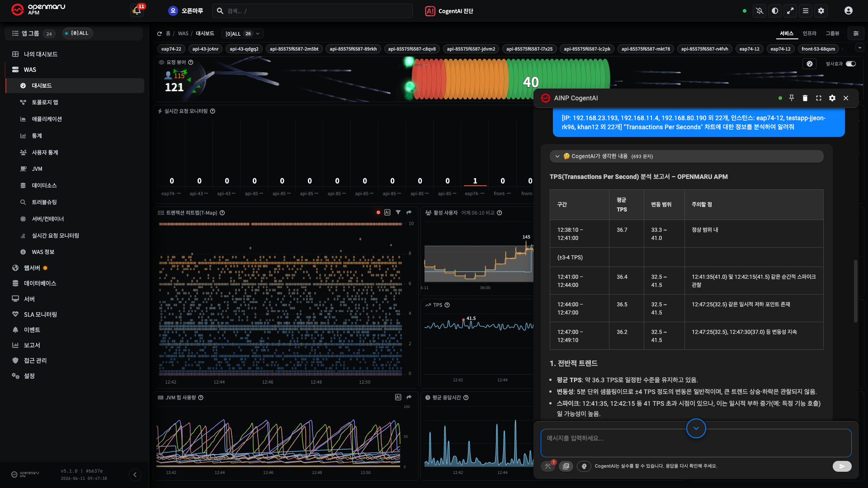
Task: Open the JVM menu item
Action: [x=37, y=169]
